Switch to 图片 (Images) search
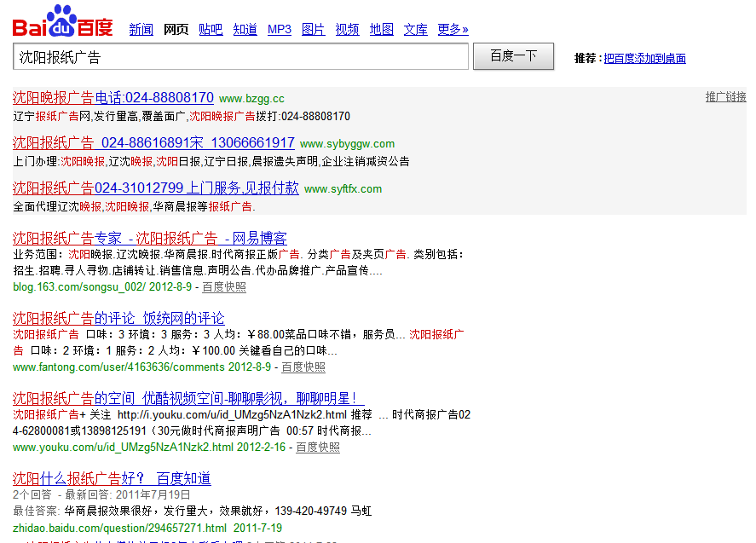 pos(313,30)
